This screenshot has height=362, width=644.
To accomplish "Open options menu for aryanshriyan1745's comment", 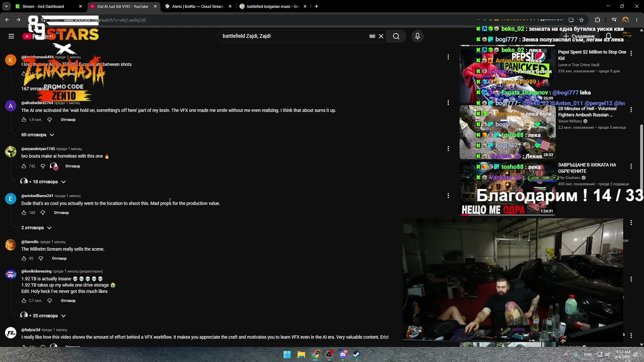I will click(448, 149).
